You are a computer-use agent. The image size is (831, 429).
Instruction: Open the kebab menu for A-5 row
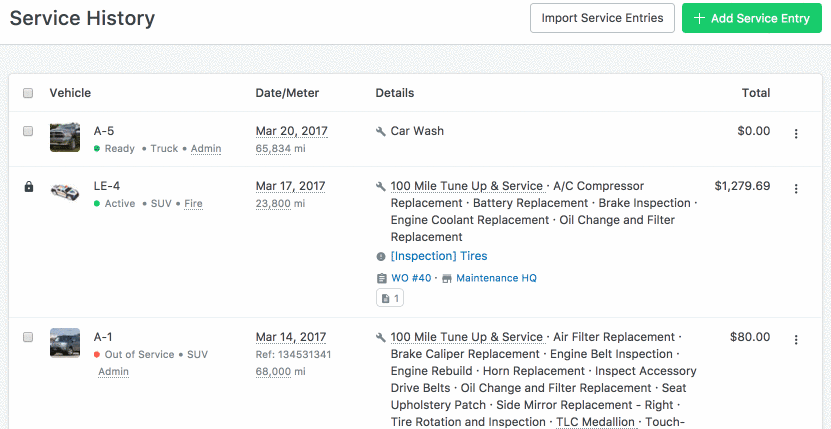click(x=795, y=134)
